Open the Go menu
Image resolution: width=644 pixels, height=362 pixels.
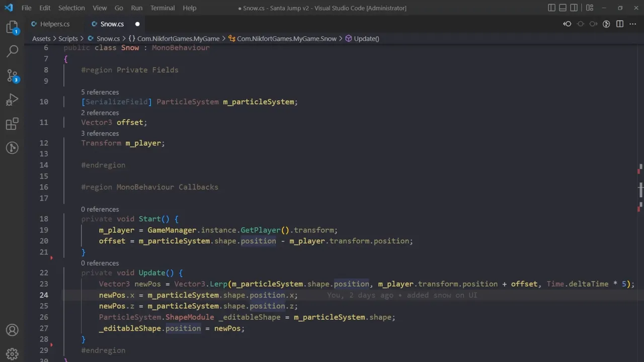pyautogui.click(x=119, y=8)
